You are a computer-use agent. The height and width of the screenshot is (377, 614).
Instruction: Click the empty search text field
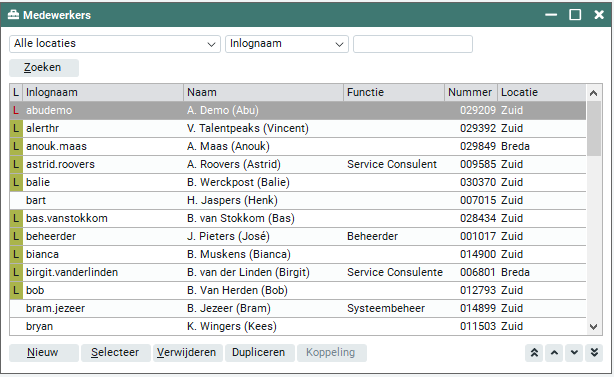pos(413,44)
